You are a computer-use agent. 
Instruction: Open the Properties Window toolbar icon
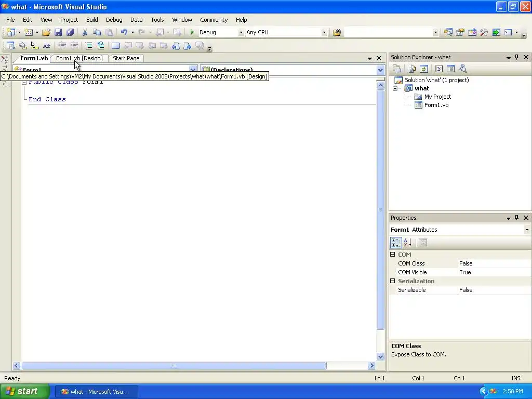tap(460, 32)
